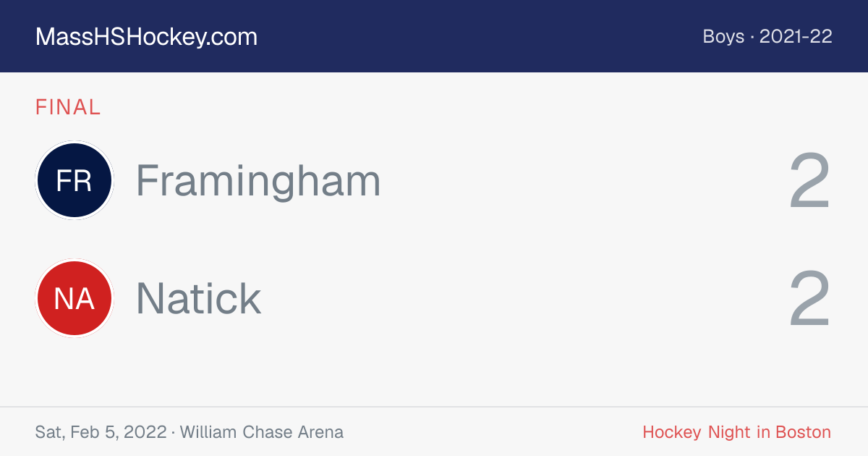The image size is (868, 456).
Task: Click Natick's score of 2
Action: click(x=809, y=299)
